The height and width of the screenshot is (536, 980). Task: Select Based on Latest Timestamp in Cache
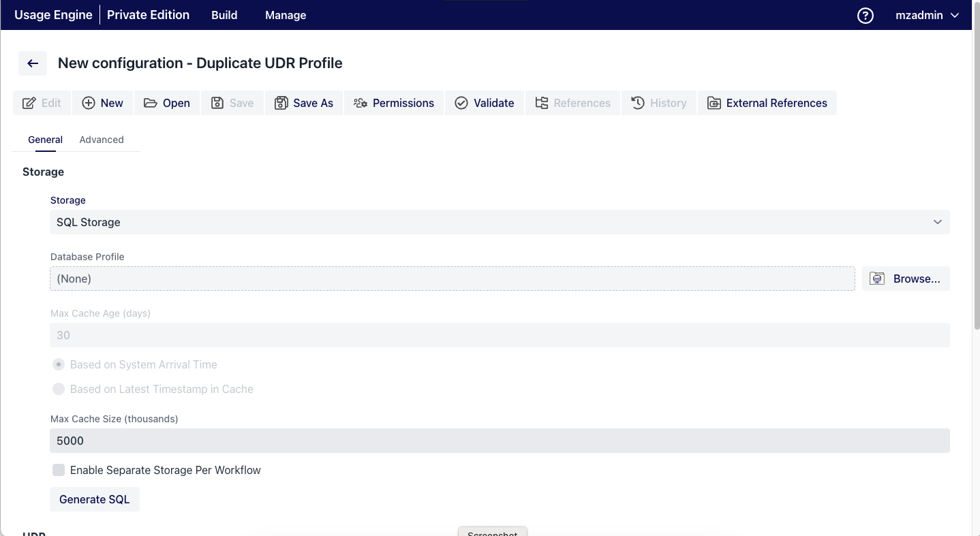pos(59,389)
